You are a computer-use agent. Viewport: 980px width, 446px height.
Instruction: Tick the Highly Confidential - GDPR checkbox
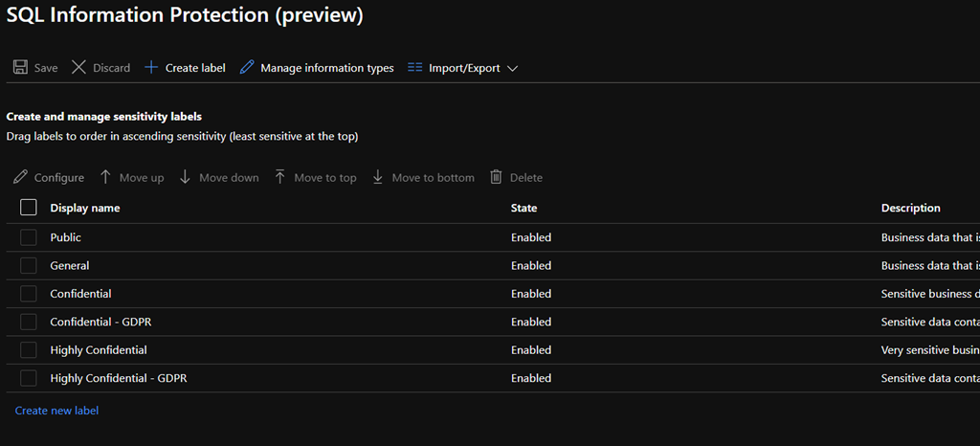[x=29, y=378]
